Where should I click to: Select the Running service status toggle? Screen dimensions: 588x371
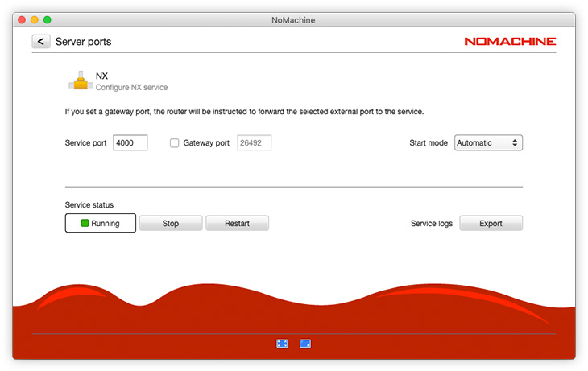[x=101, y=224]
